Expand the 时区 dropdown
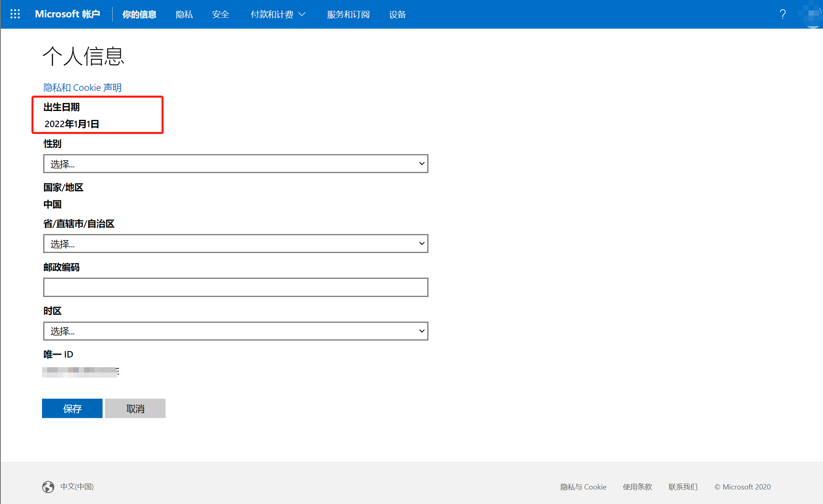The width and height of the screenshot is (823, 504). click(235, 331)
